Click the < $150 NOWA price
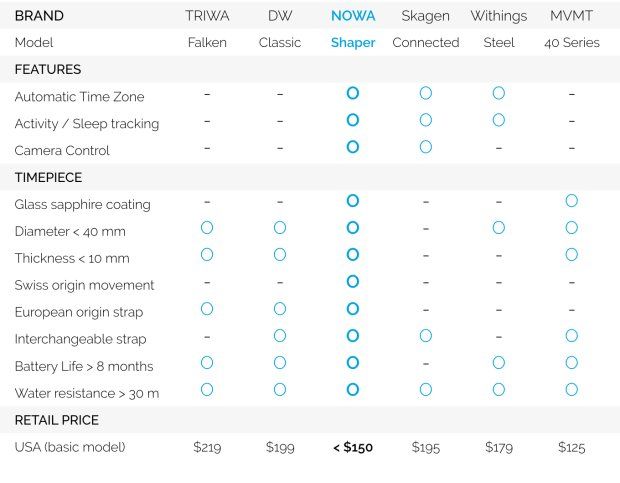620x483 pixels. (352, 447)
